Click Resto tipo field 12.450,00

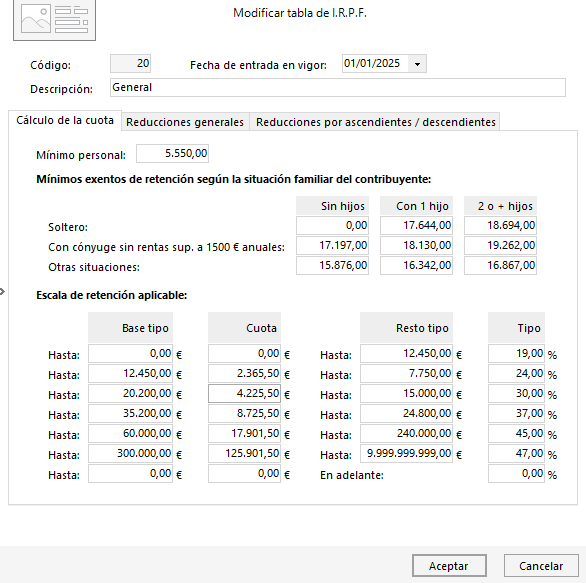407,354
